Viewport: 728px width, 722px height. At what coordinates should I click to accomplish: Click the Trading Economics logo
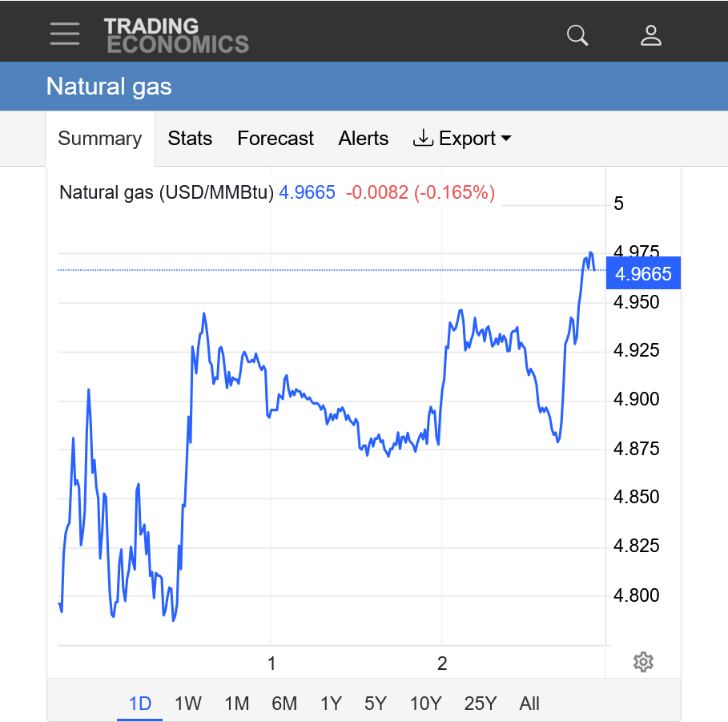point(176,34)
